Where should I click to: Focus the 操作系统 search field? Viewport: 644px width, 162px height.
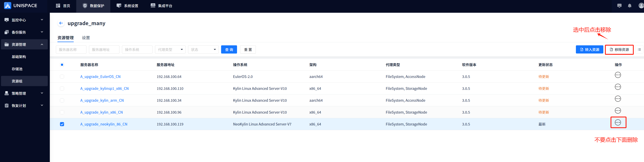(x=137, y=50)
